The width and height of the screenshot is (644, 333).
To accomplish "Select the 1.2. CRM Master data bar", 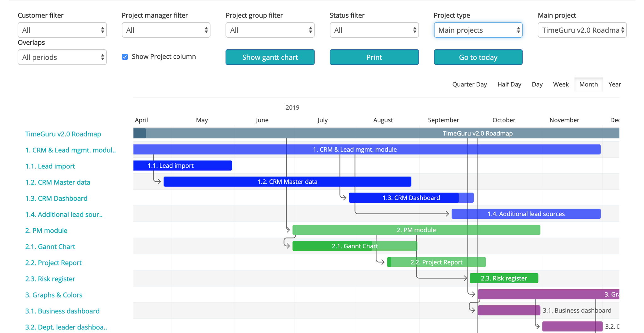I will (x=287, y=182).
